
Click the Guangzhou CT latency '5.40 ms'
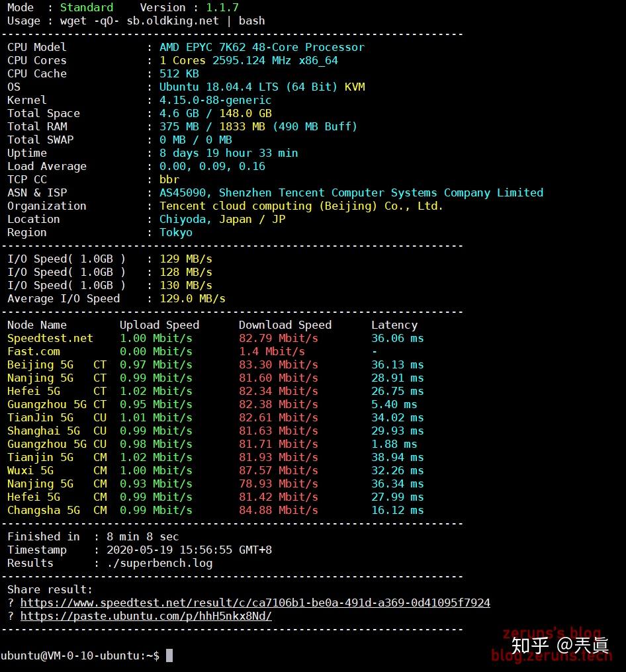394,405
